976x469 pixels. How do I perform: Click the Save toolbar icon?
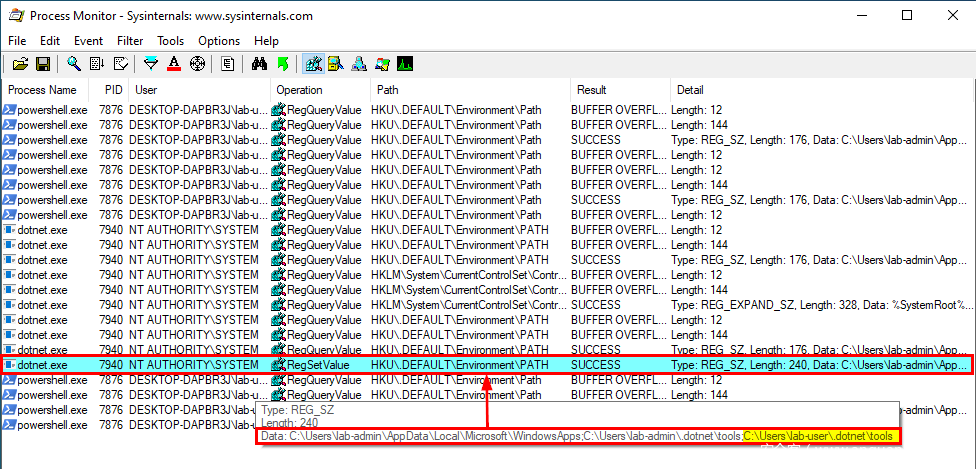coord(43,64)
